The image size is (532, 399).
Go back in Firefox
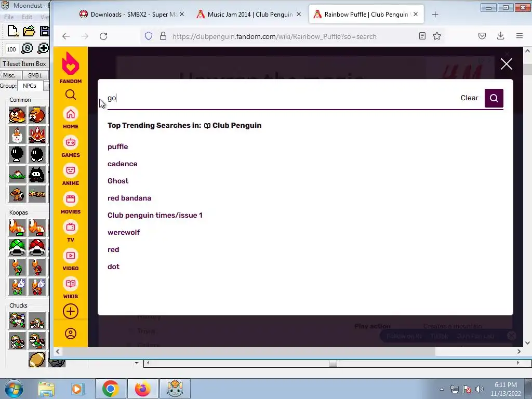66,36
